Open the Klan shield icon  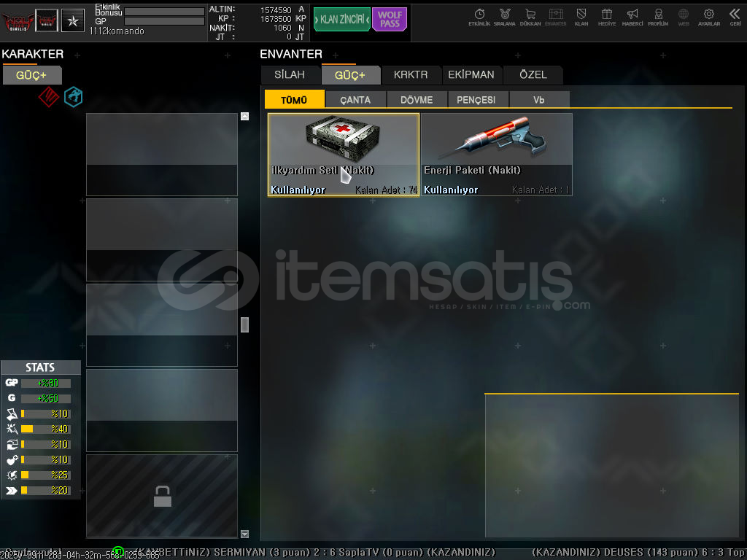pos(581,17)
